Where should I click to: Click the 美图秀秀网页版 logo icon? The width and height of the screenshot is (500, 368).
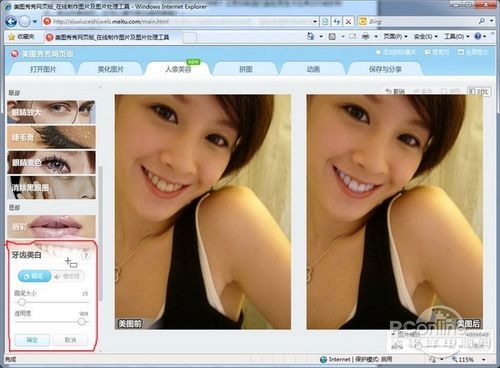click(14, 53)
